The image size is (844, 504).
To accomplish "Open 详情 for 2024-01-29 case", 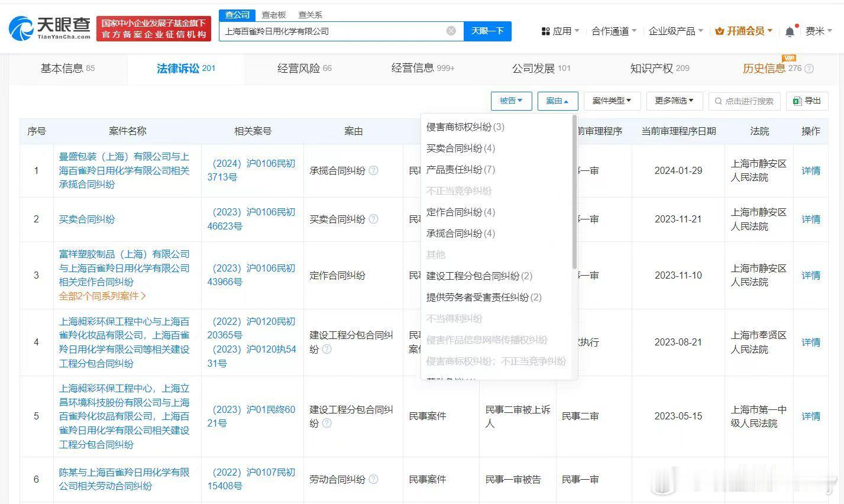I will tap(811, 170).
